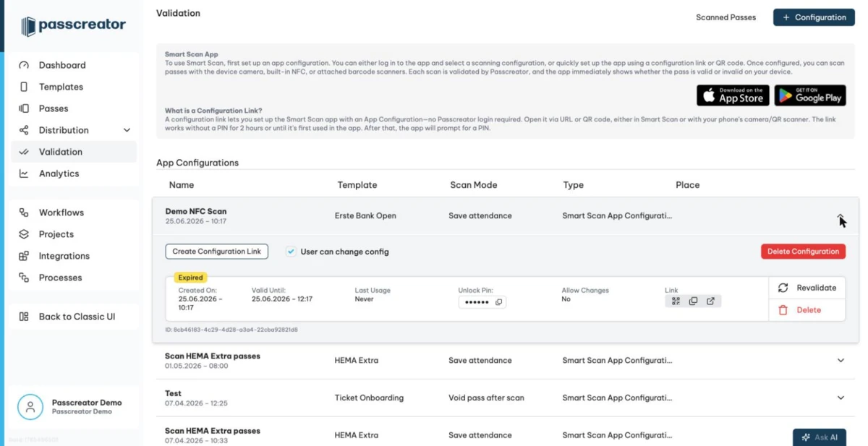
Task: Open configuration link in new window
Action: [710, 301]
